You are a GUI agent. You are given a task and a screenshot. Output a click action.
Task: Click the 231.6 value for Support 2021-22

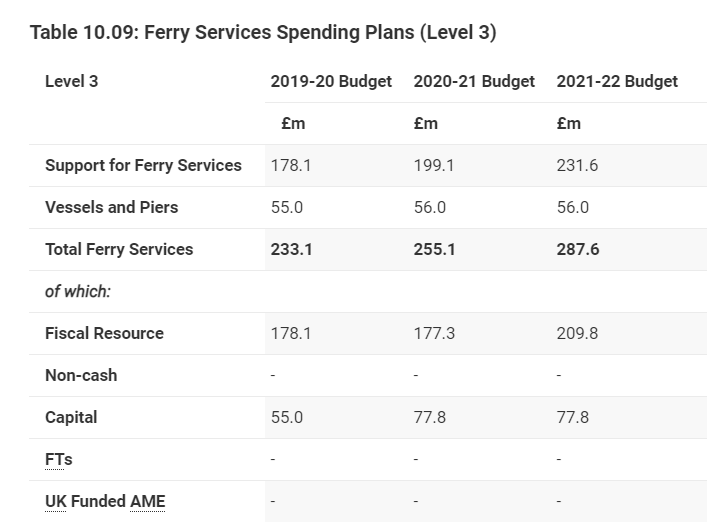577,165
